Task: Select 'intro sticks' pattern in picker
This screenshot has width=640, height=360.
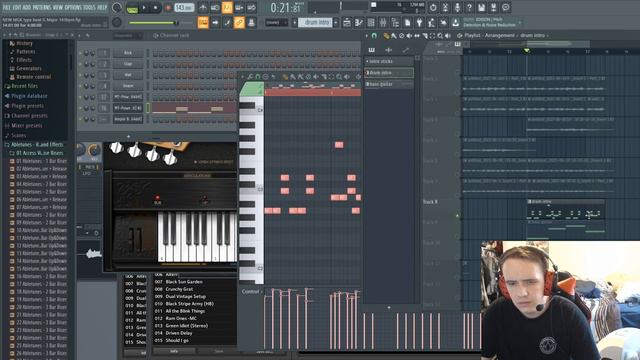Action: coord(389,61)
